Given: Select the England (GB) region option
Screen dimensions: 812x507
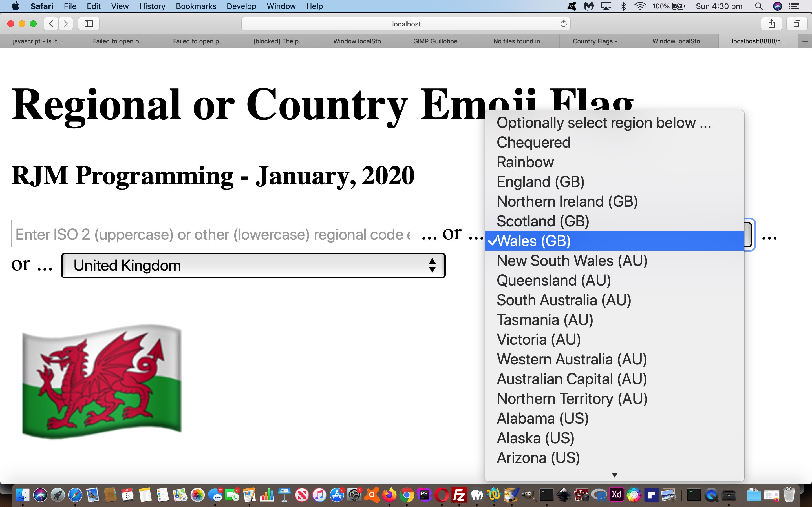Looking at the screenshot, I should coord(540,182).
